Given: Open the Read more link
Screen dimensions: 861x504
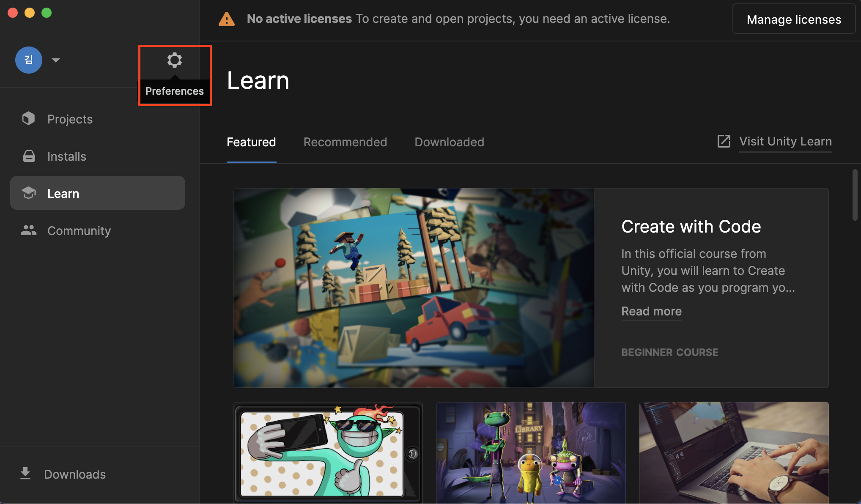Looking at the screenshot, I should (651, 311).
